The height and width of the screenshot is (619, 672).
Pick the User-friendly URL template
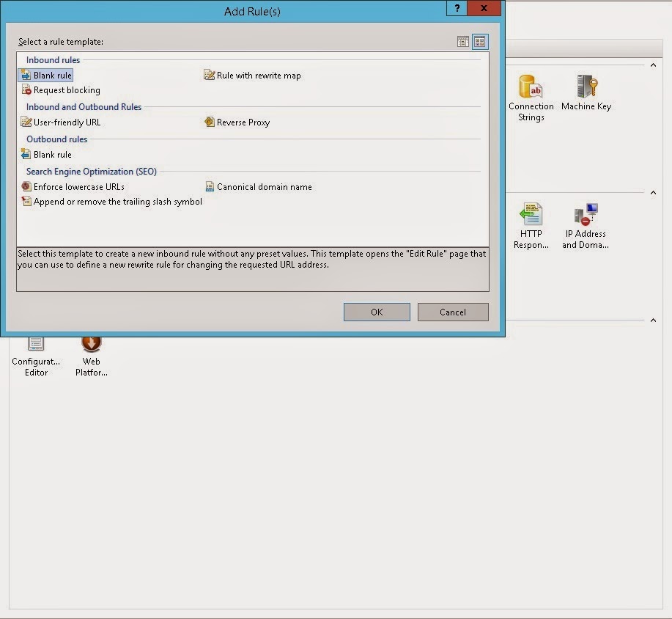[60, 122]
